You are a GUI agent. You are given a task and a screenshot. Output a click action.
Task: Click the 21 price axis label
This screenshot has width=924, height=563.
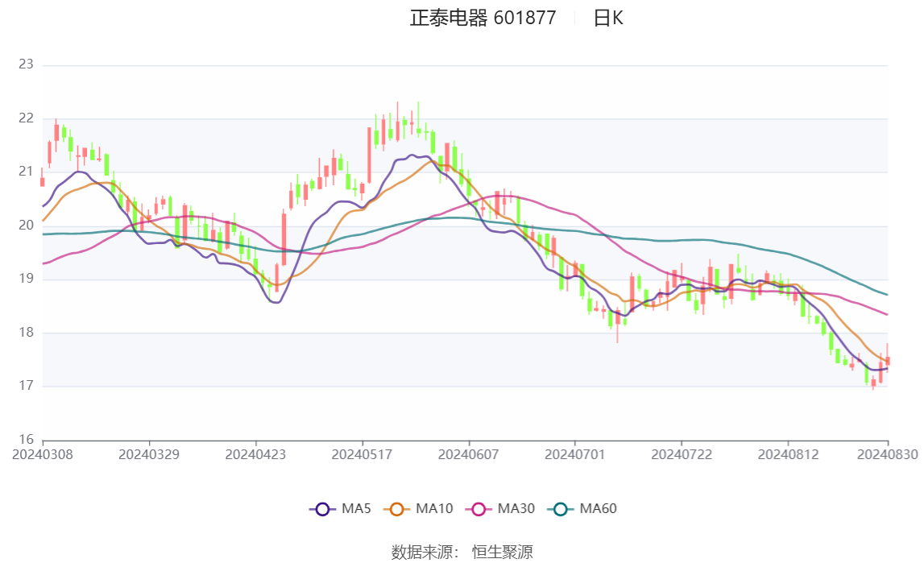[x=26, y=172]
